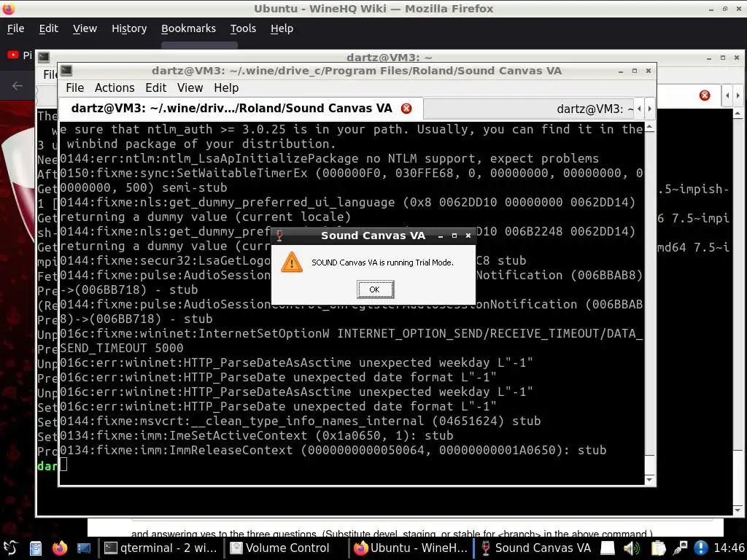This screenshot has width=747, height=560.
Task: Open the file manager taskbar launcher
Action: (36, 548)
